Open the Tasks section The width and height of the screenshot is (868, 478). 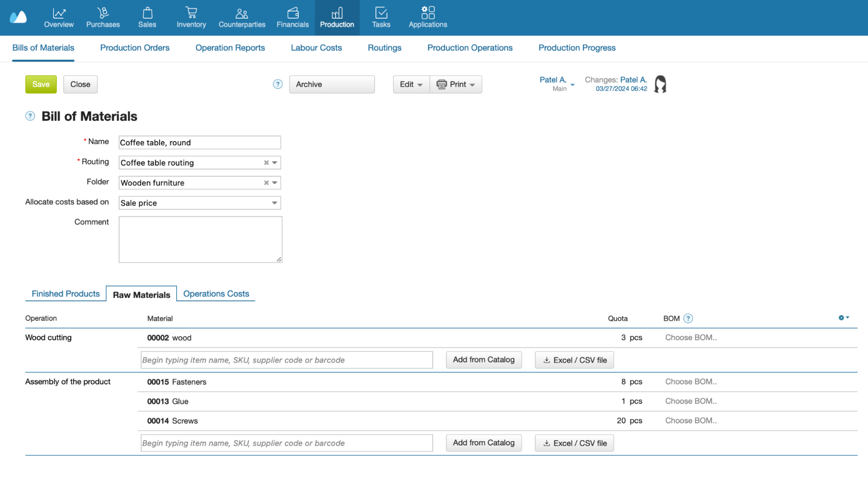(381, 18)
